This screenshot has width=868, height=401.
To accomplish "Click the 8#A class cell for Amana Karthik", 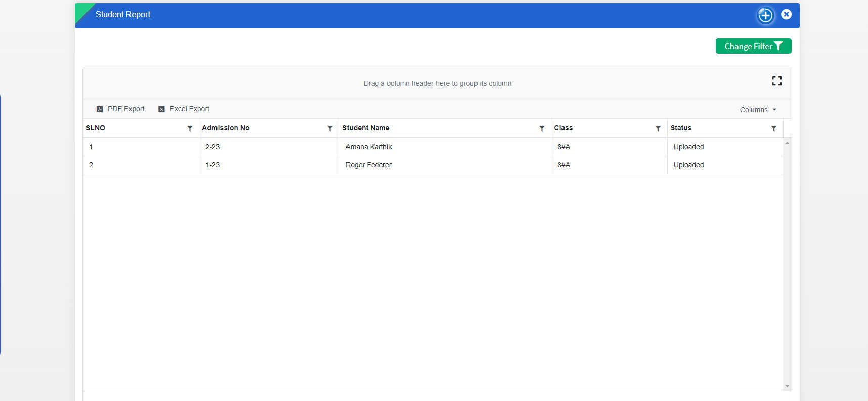I will point(609,147).
